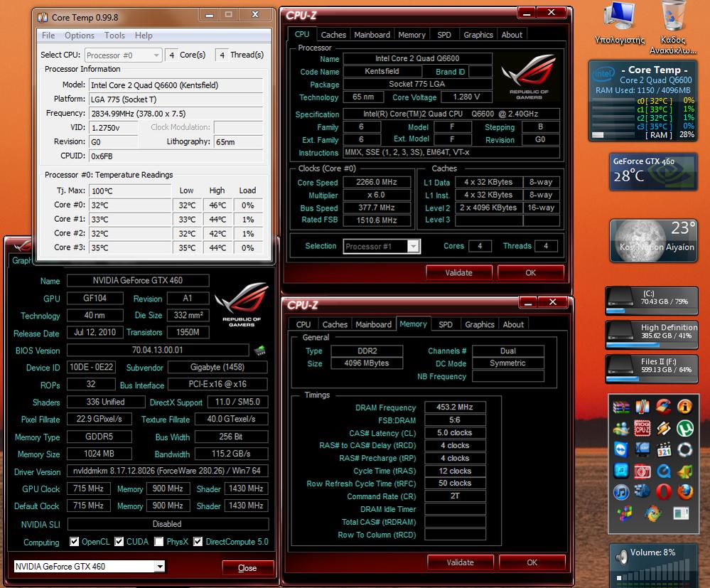The height and width of the screenshot is (588, 710).
Task: Open iTunes from the launcher gadget
Action: tap(620, 492)
